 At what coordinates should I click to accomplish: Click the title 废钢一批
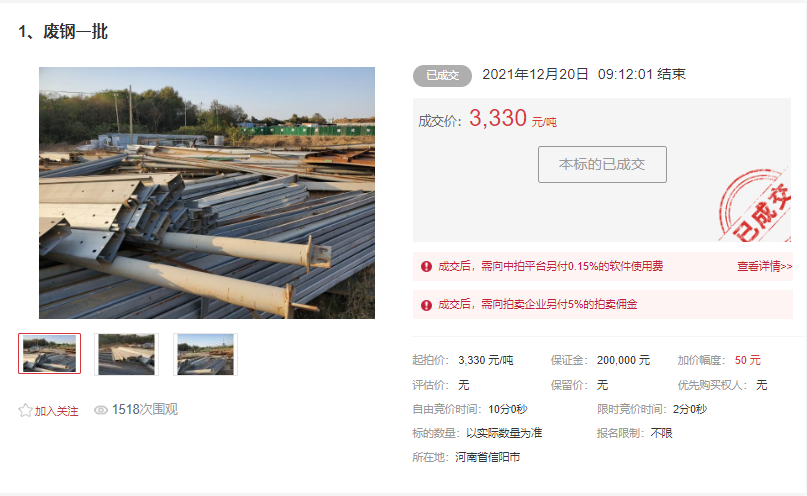tap(75, 32)
